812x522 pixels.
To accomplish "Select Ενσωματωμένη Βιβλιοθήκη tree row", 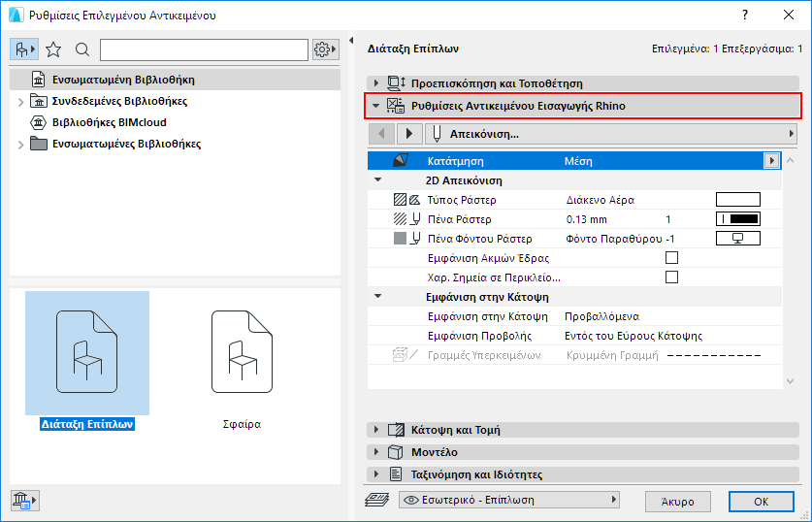I will click(175, 80).
